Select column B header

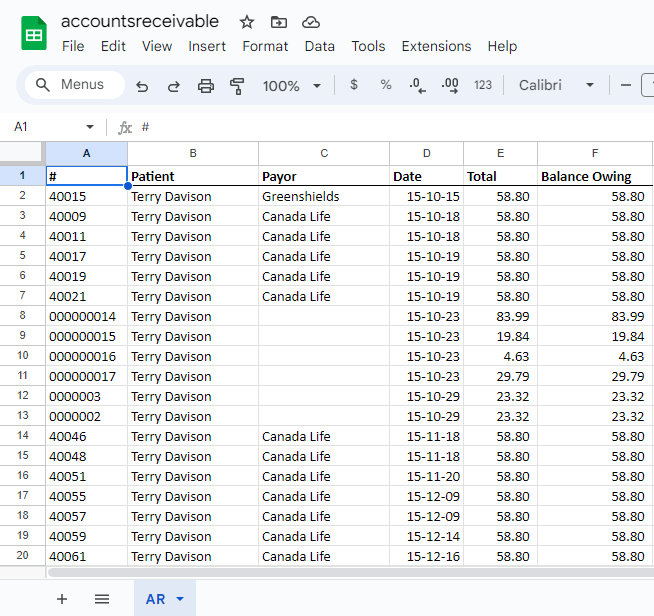[x=193, y=153]
